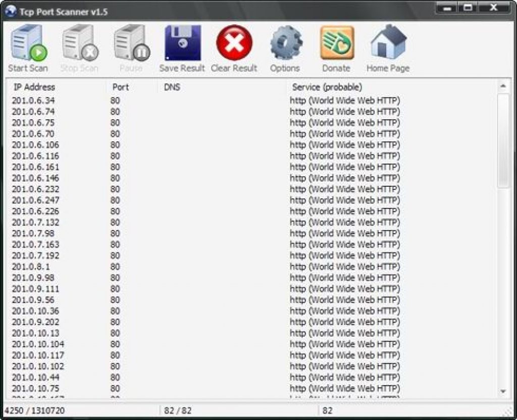The height and width of the screenshot is (420, 517).
Task: Maximize the Tcp Port Scanner window
Action: point(468,9)
